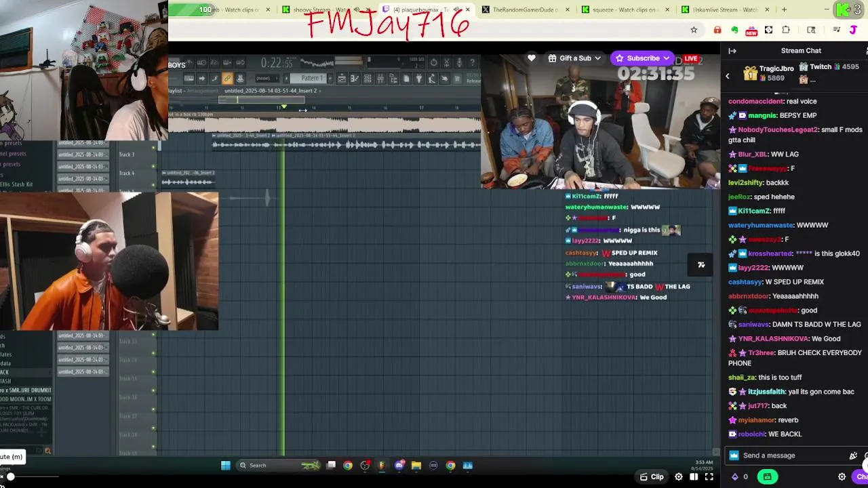Toggle theatre mode in the player
This screenshot has height=488, width=868.
(694, 477)
